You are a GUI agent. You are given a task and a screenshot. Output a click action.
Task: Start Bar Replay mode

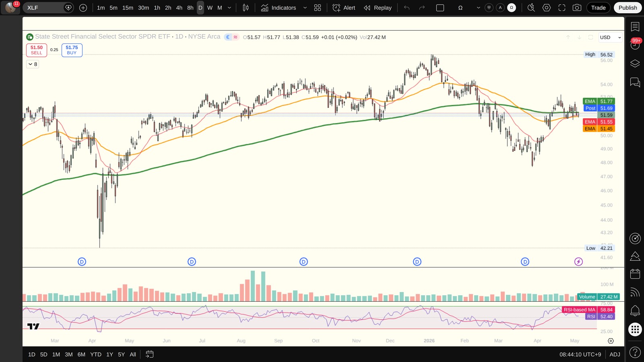pos(378,8)
